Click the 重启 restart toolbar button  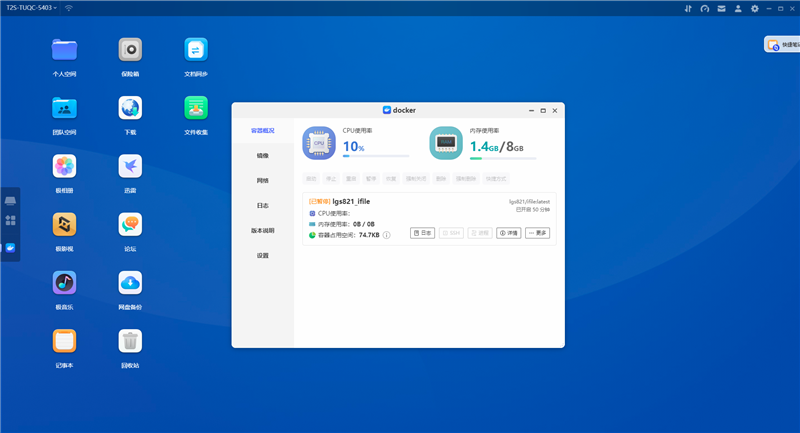351,179
